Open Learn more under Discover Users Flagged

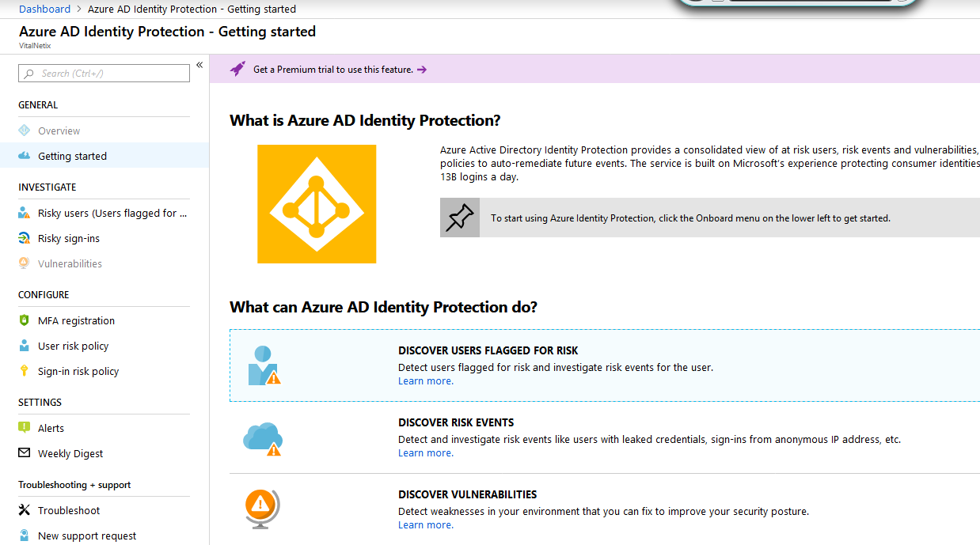click(426, 381)
